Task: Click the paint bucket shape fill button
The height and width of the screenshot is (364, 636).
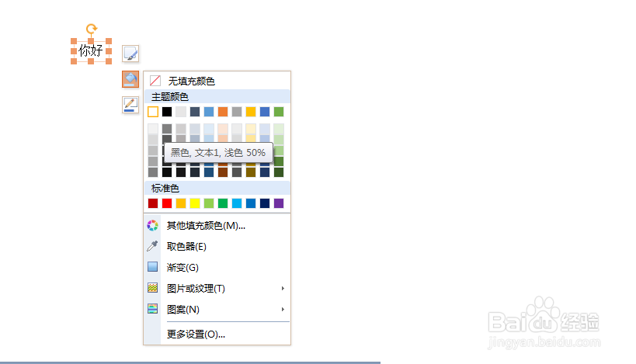Action: click(x=130, y=79)
